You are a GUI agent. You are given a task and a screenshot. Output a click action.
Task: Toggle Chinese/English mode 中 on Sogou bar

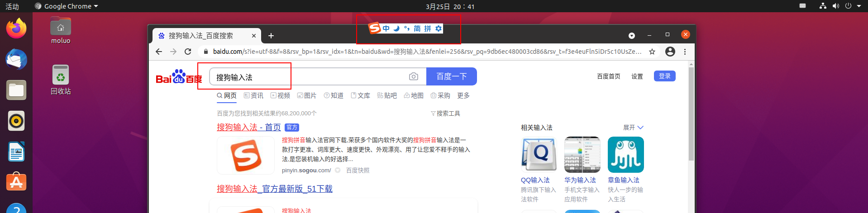point(386,28)
